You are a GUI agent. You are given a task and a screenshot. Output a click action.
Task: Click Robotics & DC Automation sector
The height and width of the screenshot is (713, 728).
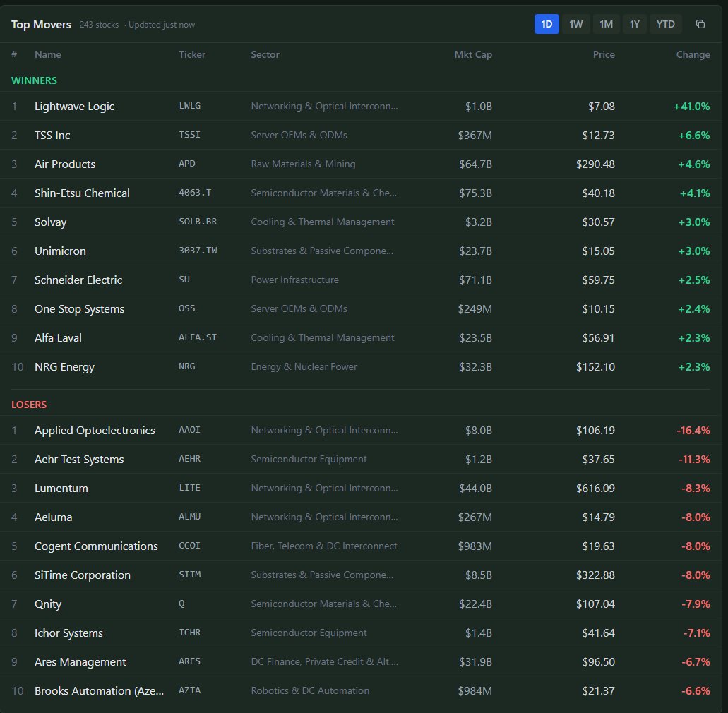[x=310, y=690]
